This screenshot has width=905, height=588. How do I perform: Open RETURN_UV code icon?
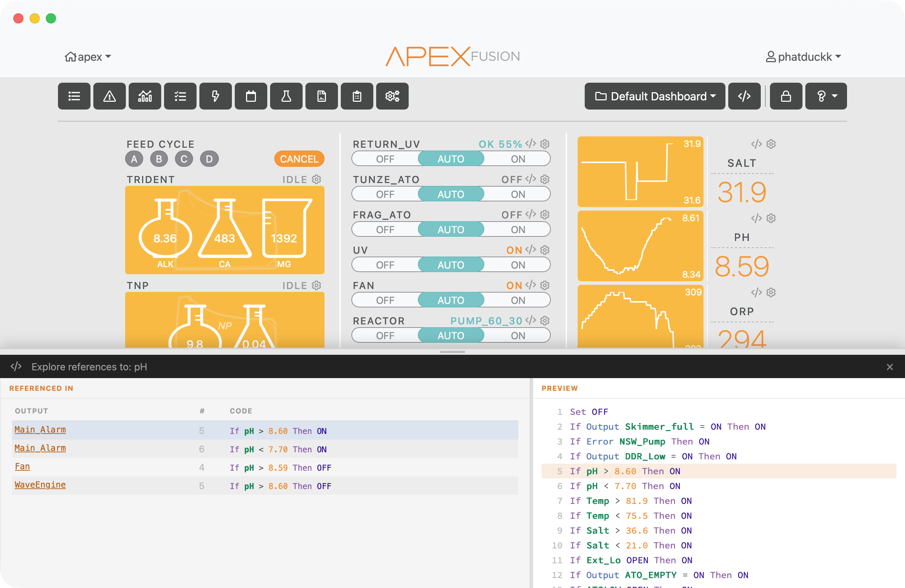point(531,144)
